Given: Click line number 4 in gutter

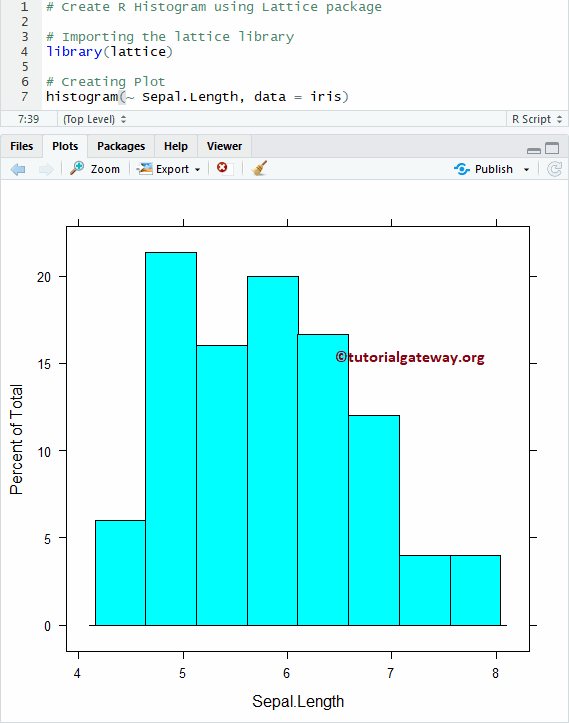Looking at the screenshot, I should click(x=24, y=52).
